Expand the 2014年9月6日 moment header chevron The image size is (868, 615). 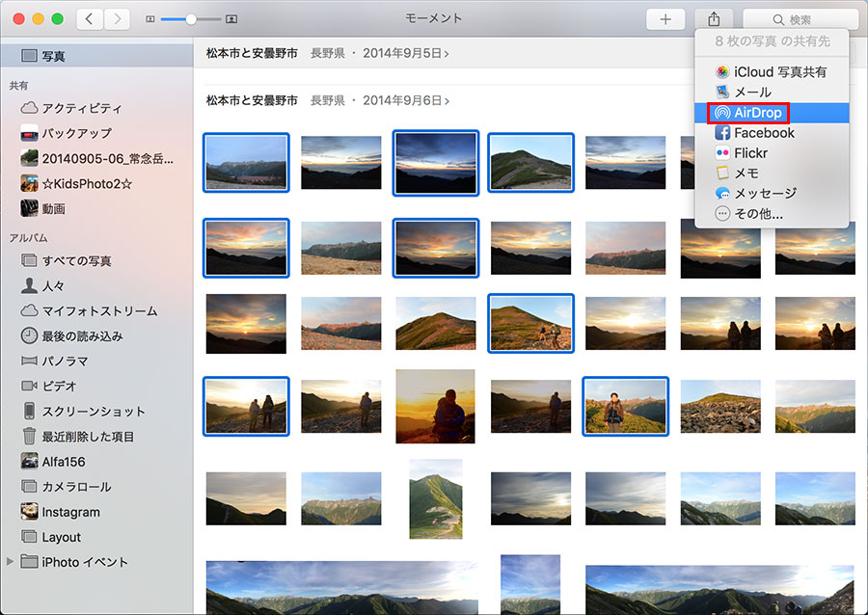pos(448,101)
